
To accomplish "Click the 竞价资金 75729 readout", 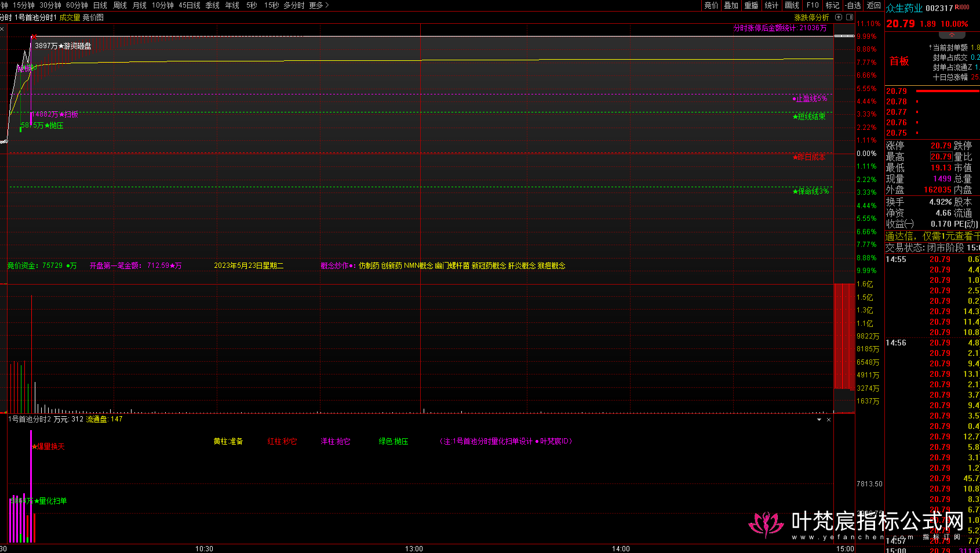I will (x=42, y=265).
